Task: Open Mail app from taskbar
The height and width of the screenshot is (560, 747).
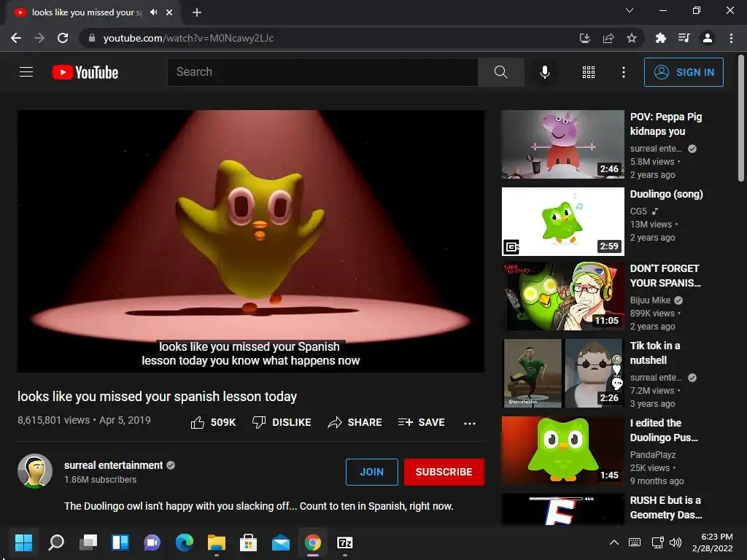Action: (281, 542)
